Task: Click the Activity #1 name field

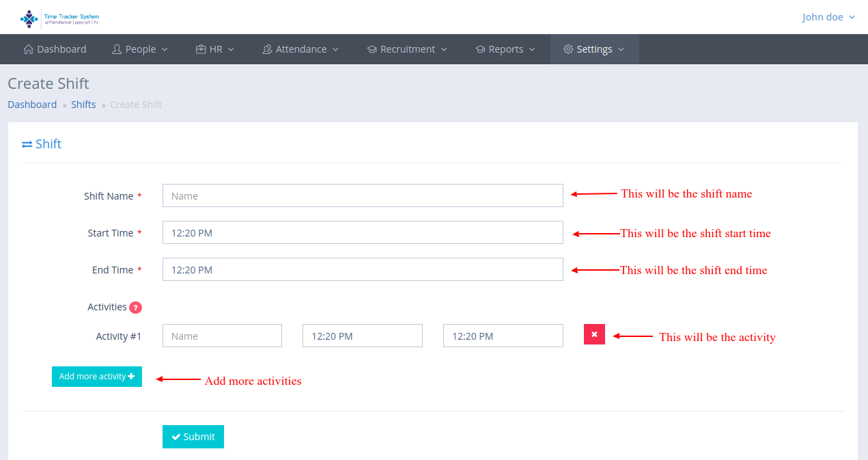Action: point(222,336)
